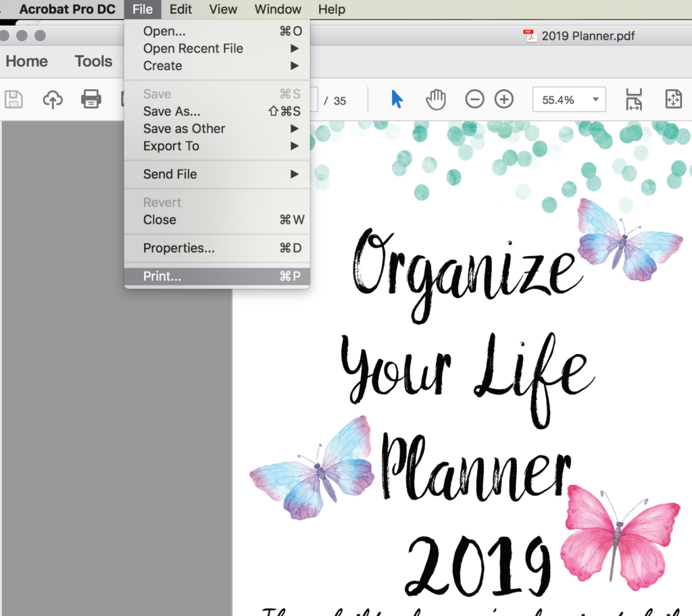Screen dimensions: 692x616
Task: Zoom out using the minus icon
Action: coord(474,99)
